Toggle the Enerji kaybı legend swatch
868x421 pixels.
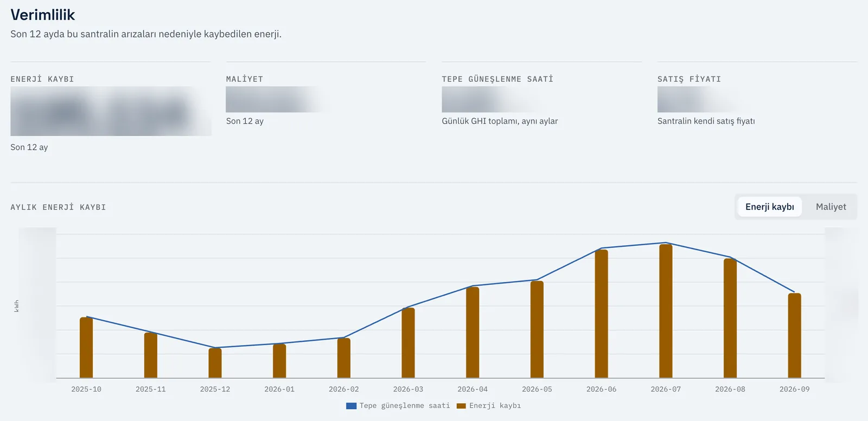(461, 406)
